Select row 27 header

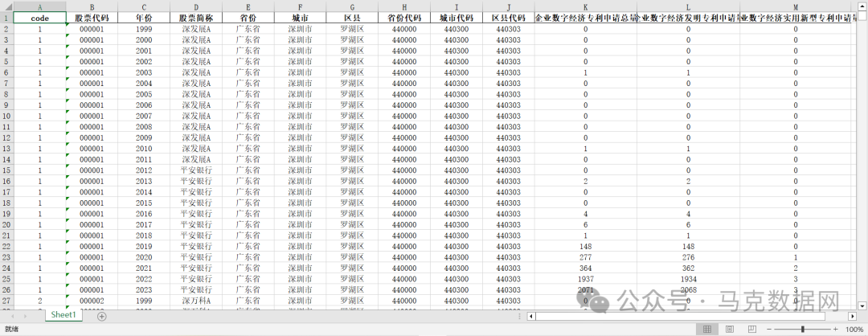[x=6, y=301]
